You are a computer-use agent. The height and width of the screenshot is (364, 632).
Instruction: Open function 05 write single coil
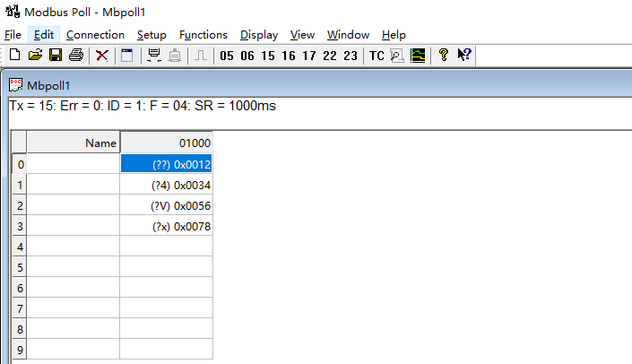coord(227,56)
